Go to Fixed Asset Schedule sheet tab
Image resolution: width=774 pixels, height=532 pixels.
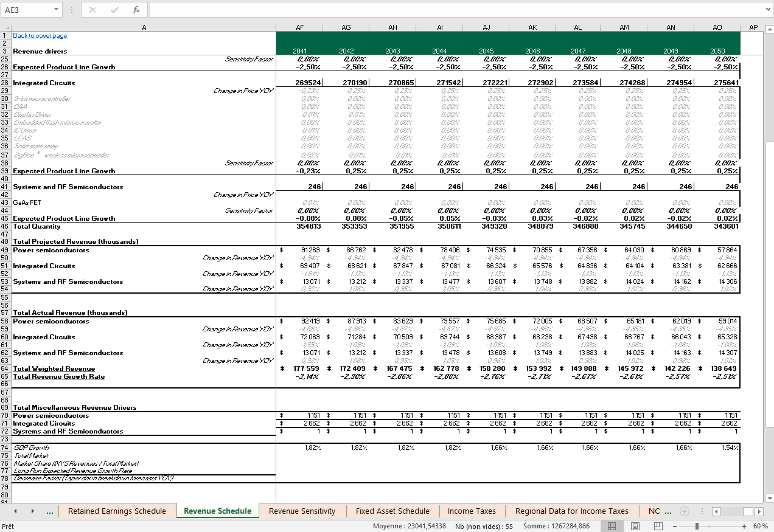392,511
